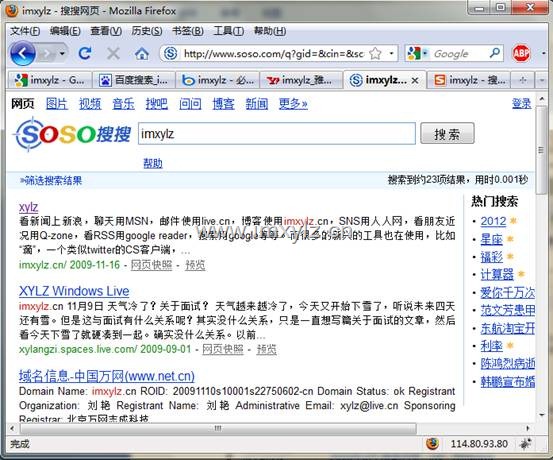Click the 问问 category link
Screen dimensions: 553x460
point(190,104)
